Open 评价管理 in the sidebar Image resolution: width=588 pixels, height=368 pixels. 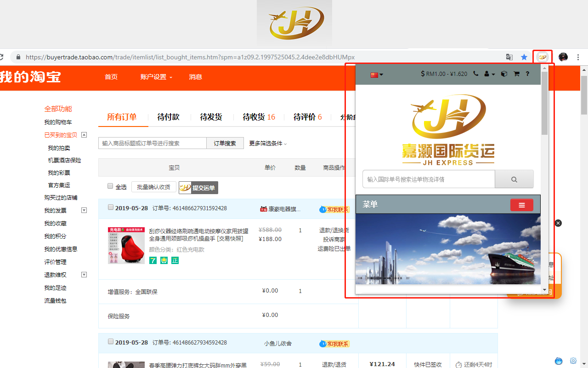55,262
